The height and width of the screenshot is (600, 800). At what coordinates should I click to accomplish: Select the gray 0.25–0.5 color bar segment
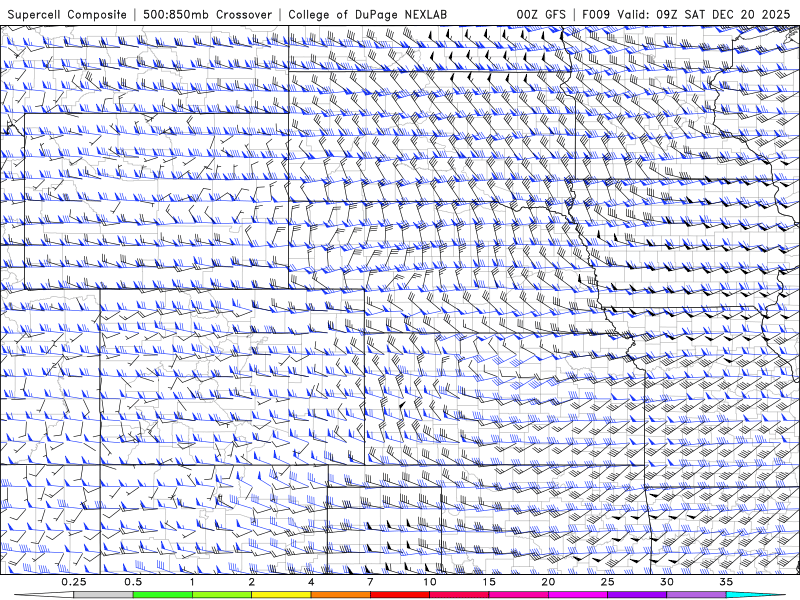point(103,595)
